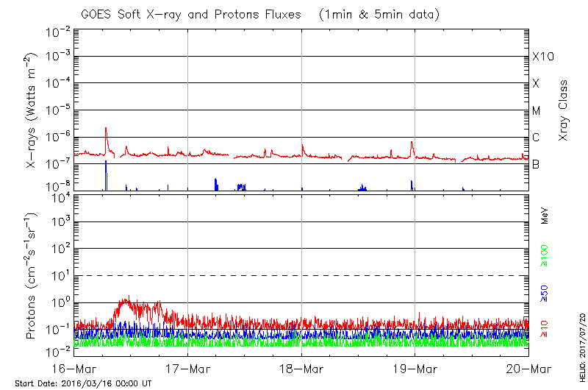Click the HELIO 2017/07/20 timestamp
This screenshot has height=390, width=588.
click(580, 344)
